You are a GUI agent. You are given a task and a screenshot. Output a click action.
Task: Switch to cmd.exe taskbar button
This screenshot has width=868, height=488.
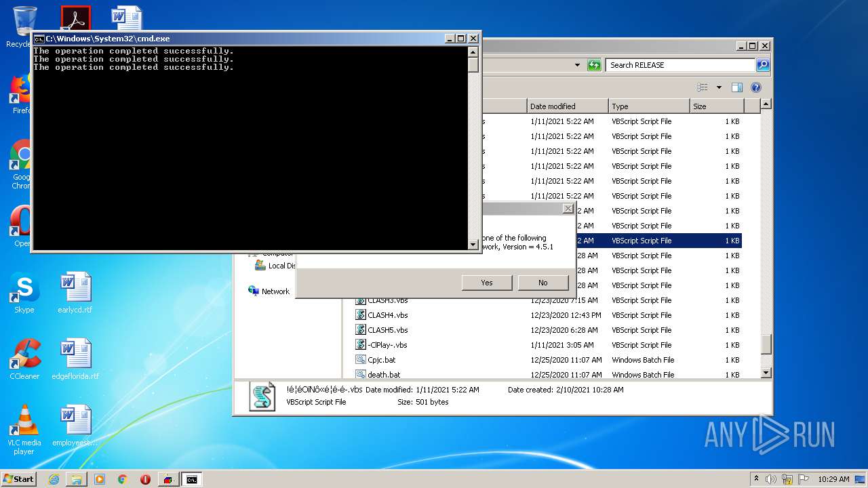(192, 479)
